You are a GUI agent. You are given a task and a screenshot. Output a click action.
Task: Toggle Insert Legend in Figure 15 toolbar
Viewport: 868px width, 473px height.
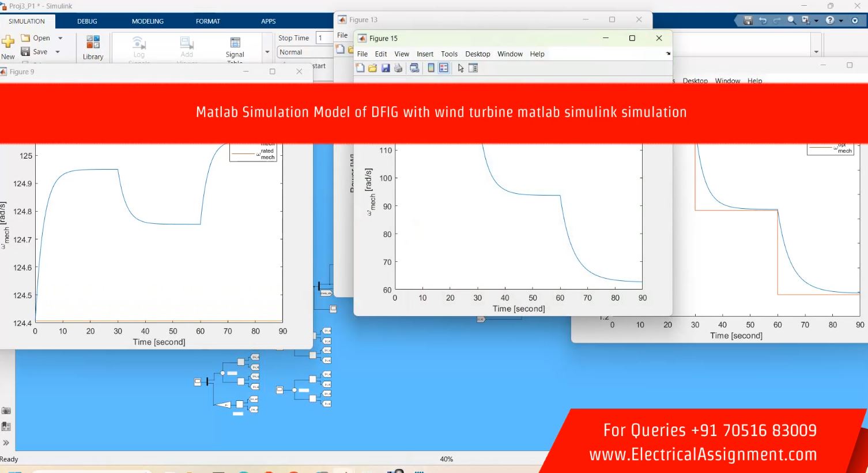click(444, 68)
